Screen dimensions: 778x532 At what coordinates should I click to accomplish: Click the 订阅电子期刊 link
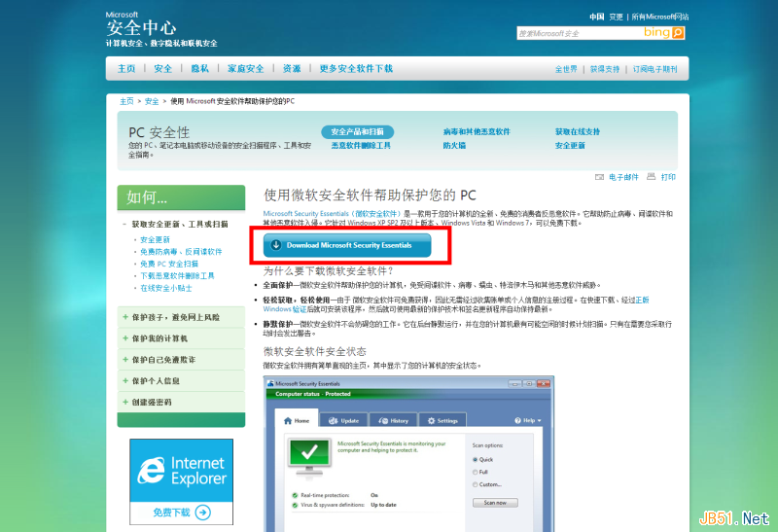tap(654, 69)
